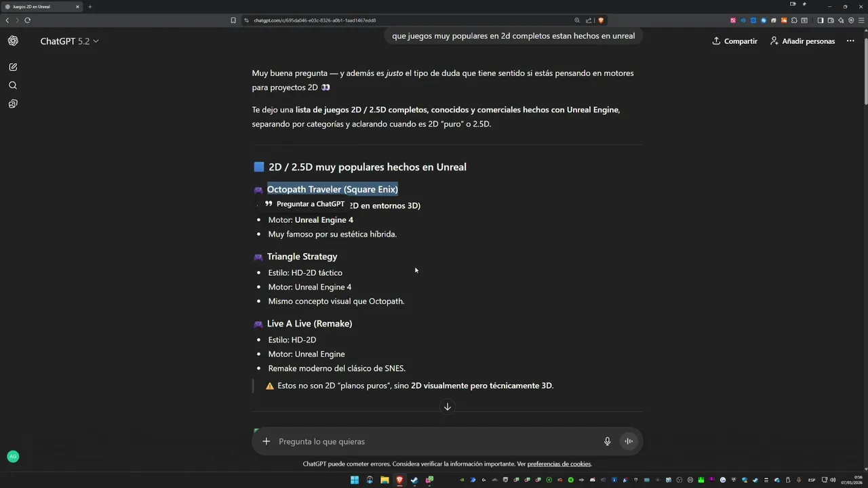868x488 pixels.
Task: Click the Discord icon in the system tray
Action: tap(592, 480)
